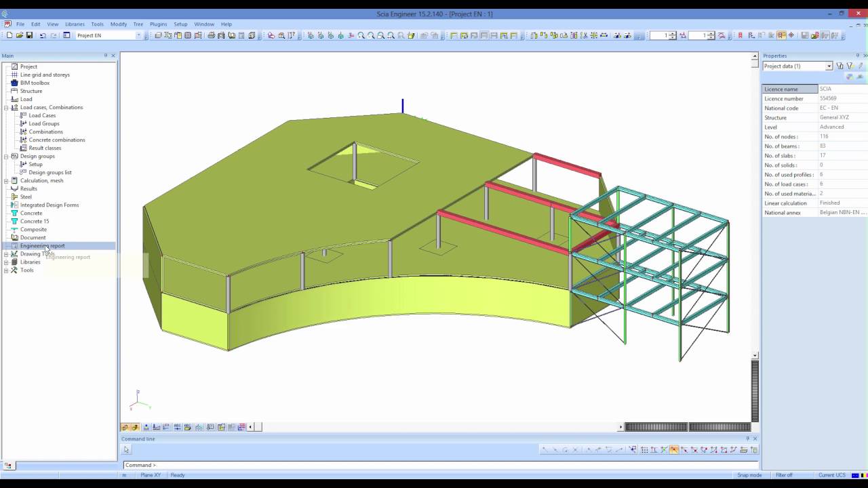Image resolution: width=868 pixels, height=488 pixels.
Task: Pin the Command line panel with pushpin
Action: 748,439
